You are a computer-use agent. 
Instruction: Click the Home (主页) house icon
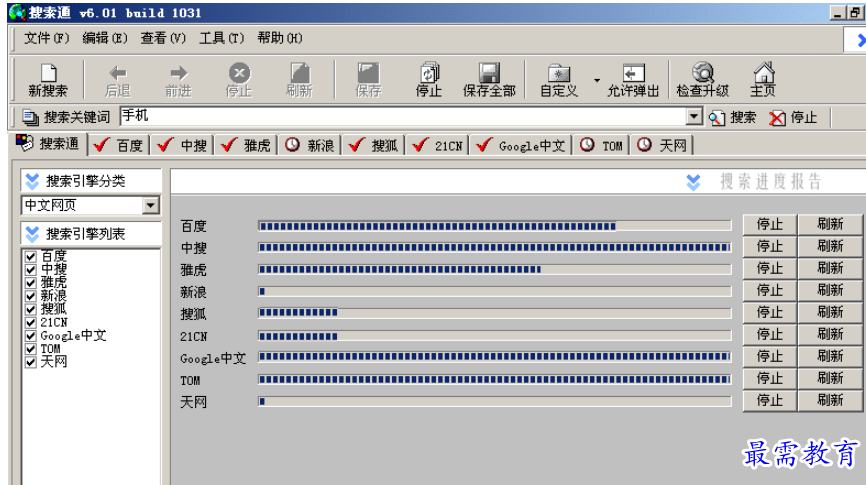tap(764, 72)
